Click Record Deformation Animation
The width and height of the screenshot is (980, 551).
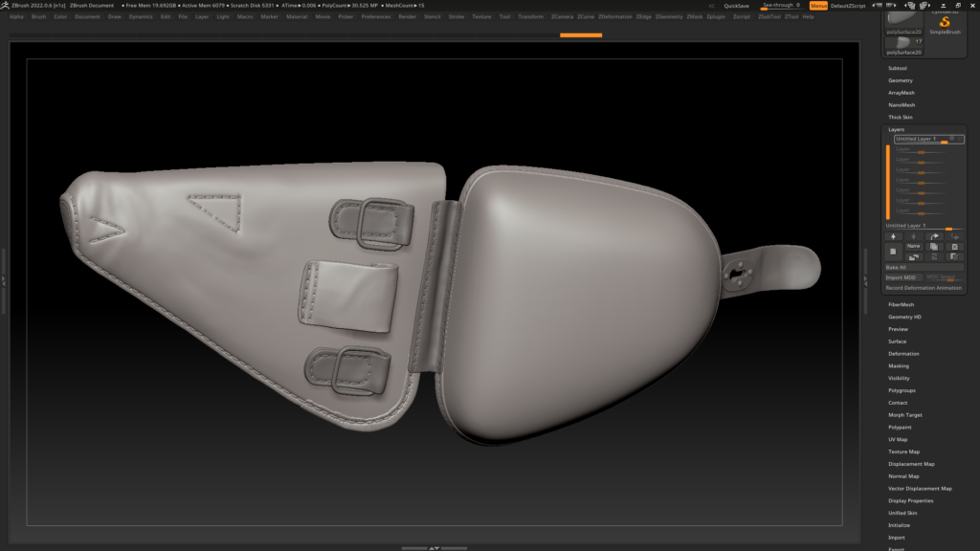coord(924,288)
